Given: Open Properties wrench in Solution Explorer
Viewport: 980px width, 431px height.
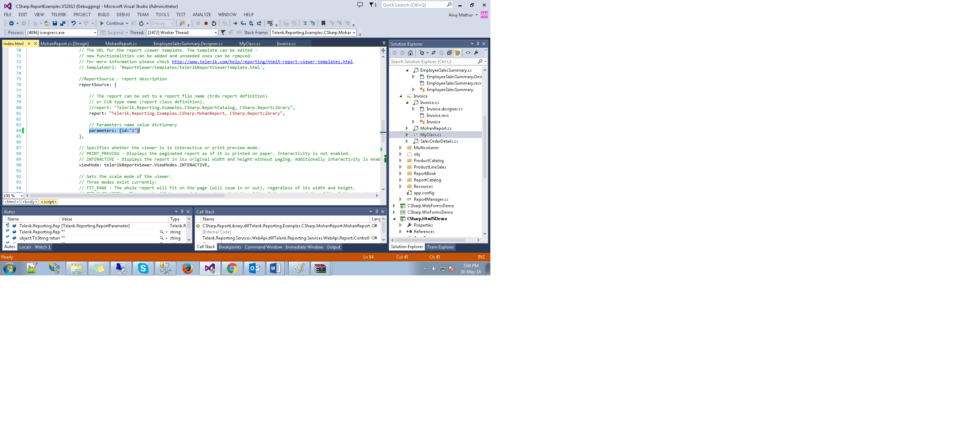Looking at the screenshot, I should coord(476,53).
